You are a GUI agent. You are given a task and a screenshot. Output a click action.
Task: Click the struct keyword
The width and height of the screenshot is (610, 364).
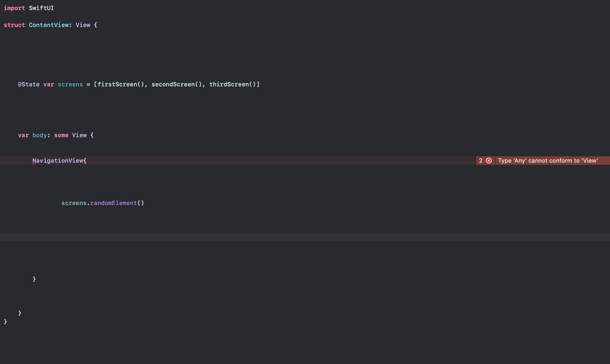pyautogui.click(x=14, y=25)
